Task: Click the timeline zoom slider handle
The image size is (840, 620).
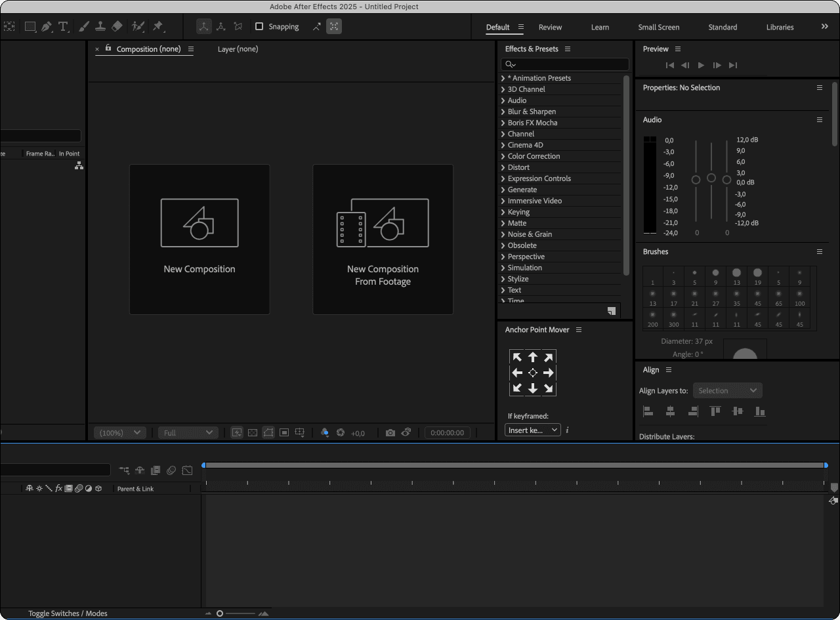Action: click(220, 613)
